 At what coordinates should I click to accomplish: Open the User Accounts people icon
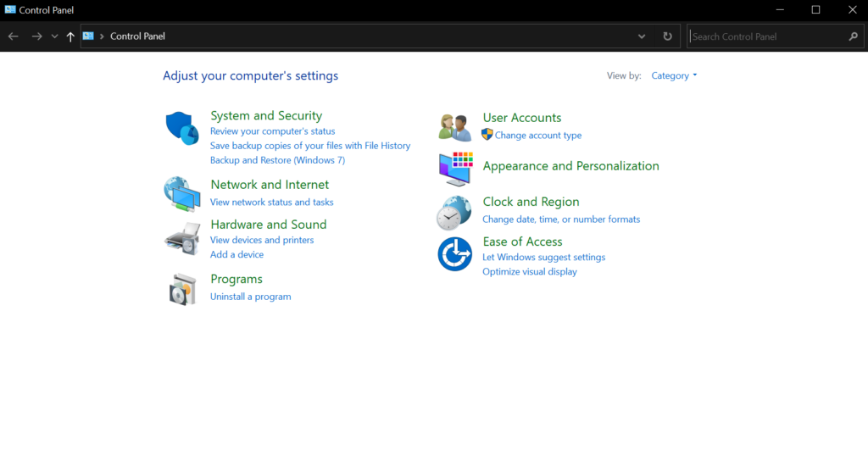click(x=455, y=127)
